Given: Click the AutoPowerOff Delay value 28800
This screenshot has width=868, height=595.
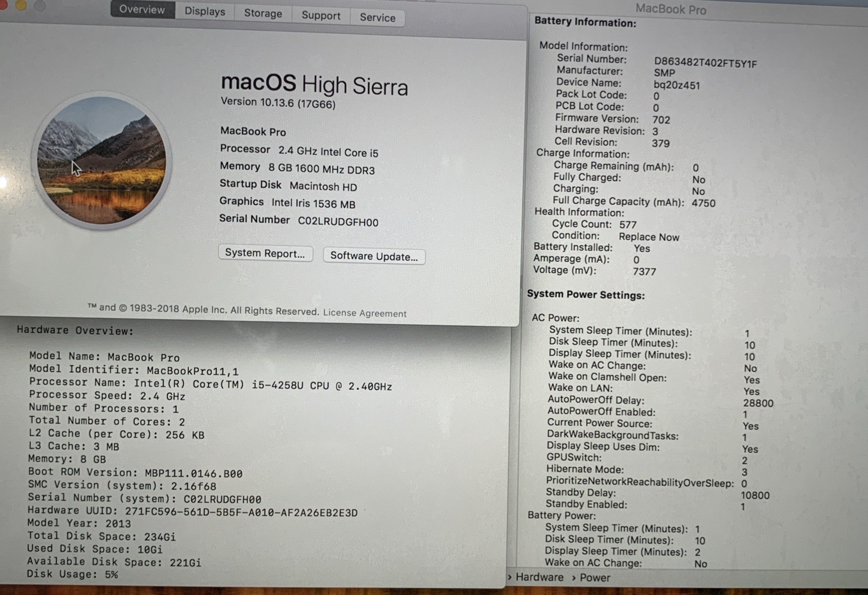Looking at the screenshot, I should point(758,403).
